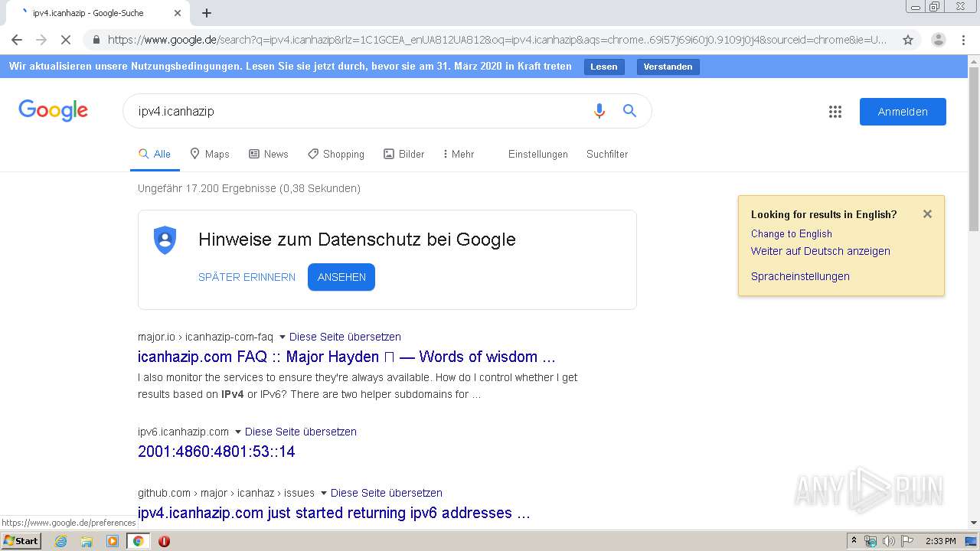Go forward with the browser forward arrow
Screen dimensions: 980x551
point(41,40)
